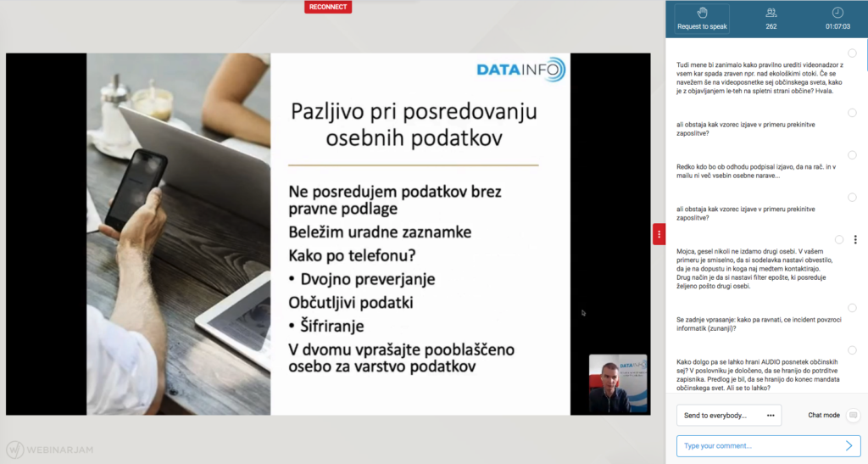This screenshot has height=464, width=868.
Task: Select the circle next to the AUDIO posnetek question
Action: [852, 349]
